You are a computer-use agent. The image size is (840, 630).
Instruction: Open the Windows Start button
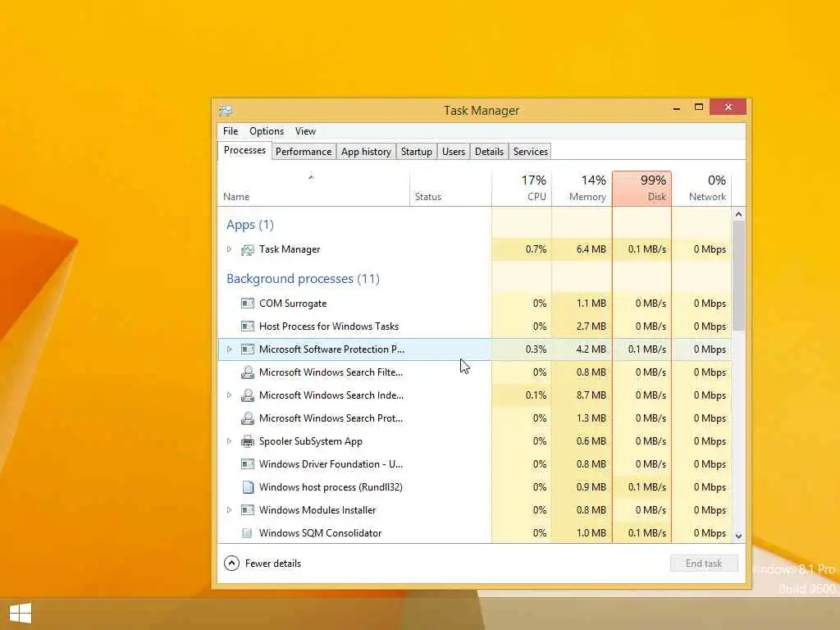pyautogui.click(x=21, y=614)
